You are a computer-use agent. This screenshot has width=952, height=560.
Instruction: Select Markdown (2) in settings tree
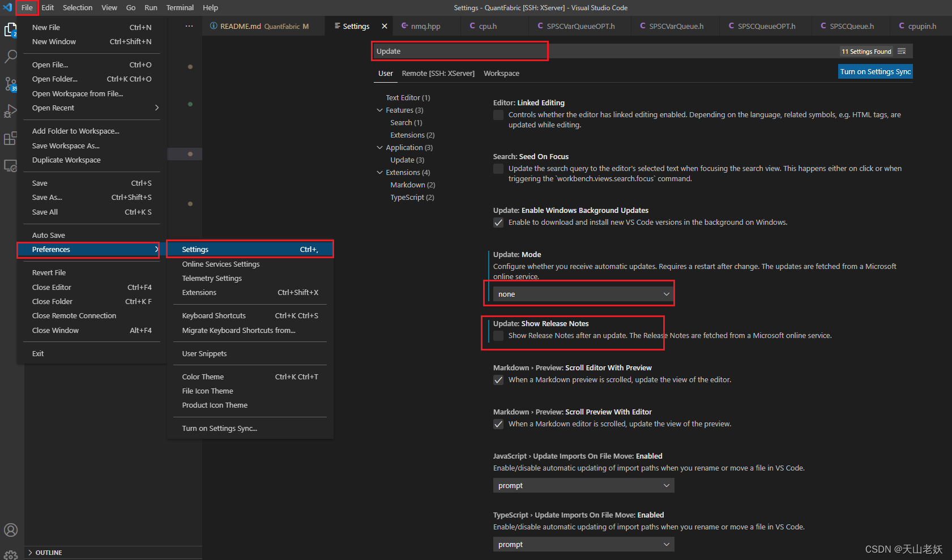point(412,185)
